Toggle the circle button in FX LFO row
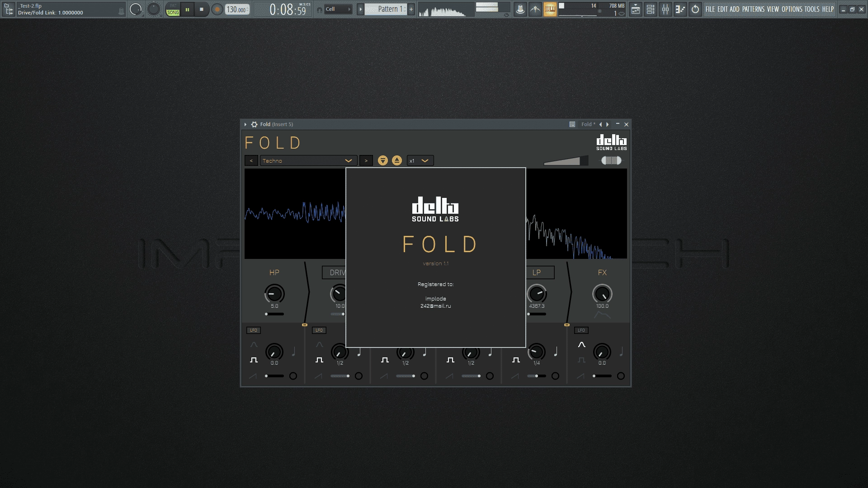868x488 pixels. (x=621, y=376)
